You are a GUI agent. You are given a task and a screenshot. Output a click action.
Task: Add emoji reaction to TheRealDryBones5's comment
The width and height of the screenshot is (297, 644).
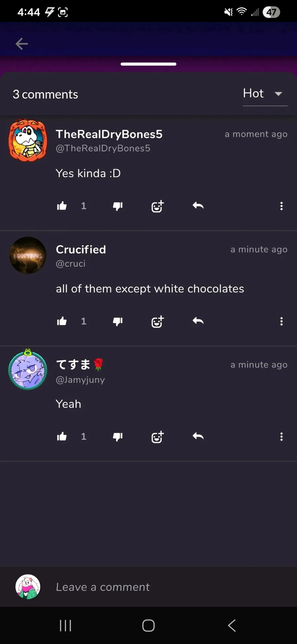click(x=157, y=206)
